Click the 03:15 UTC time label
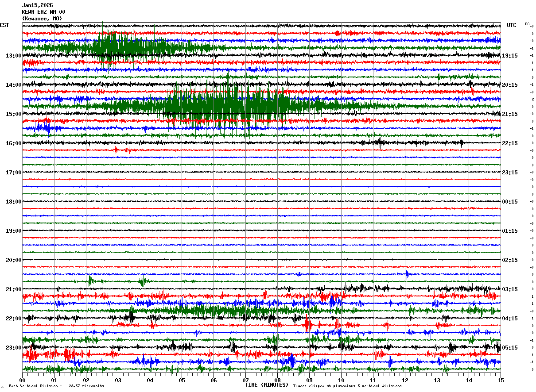Viewport: 536px width, 392px height. 510,289
